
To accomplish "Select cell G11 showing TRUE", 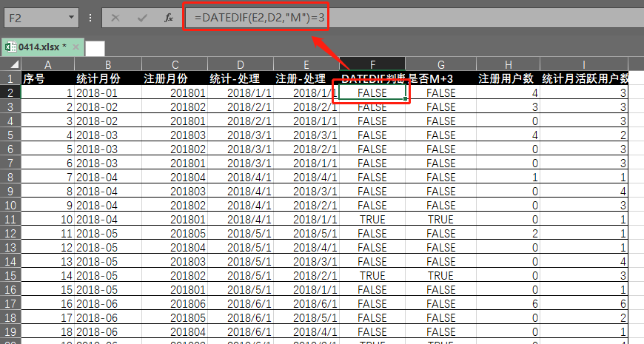I will (440, 219).
